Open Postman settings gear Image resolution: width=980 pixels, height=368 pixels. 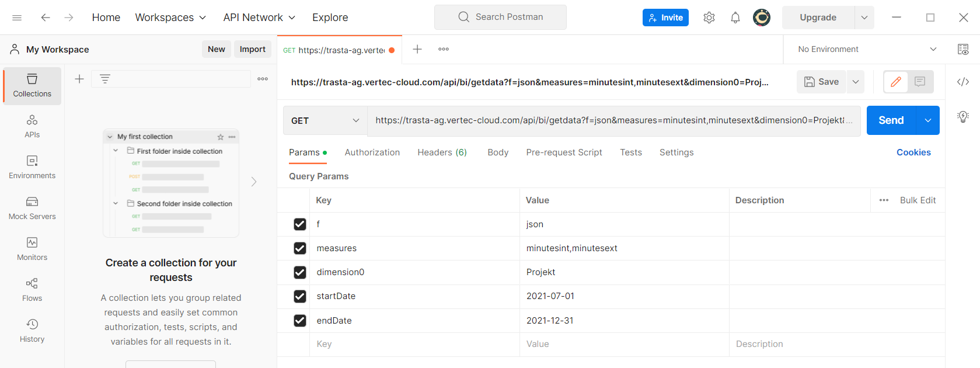tap(709, 18)
